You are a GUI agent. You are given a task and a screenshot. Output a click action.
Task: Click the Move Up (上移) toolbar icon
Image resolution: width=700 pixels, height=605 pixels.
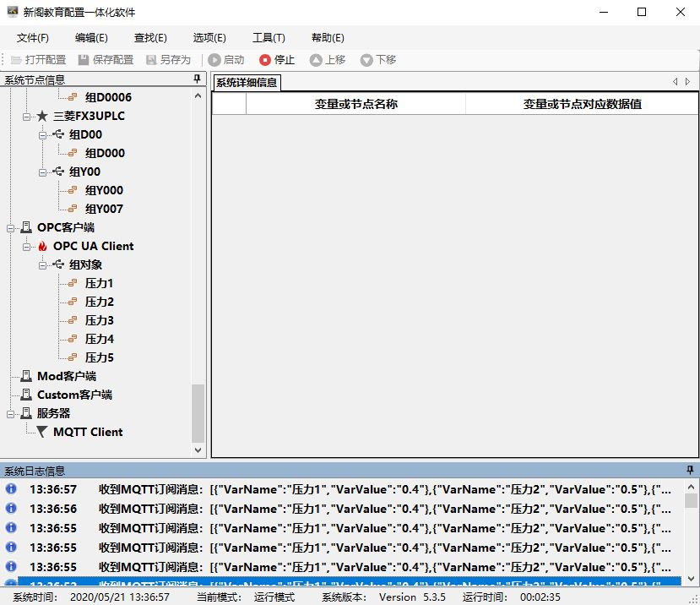pos(316,60)
